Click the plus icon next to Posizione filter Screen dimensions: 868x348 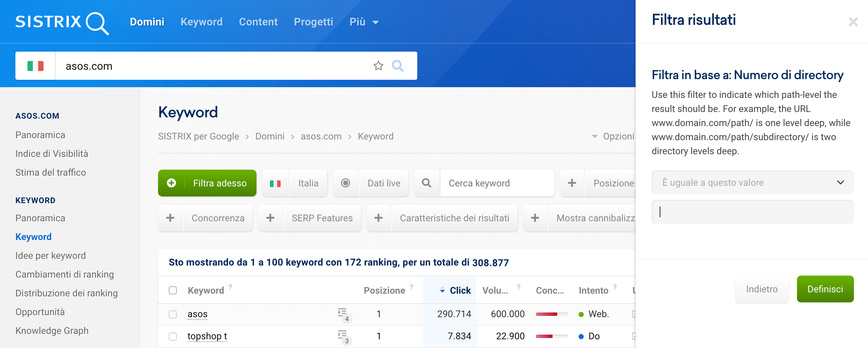(x=572, y=183)
